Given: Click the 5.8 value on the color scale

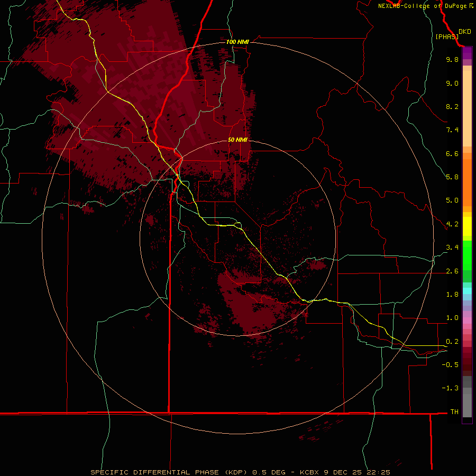Looking at the screenshot, I should pos(452,177).
